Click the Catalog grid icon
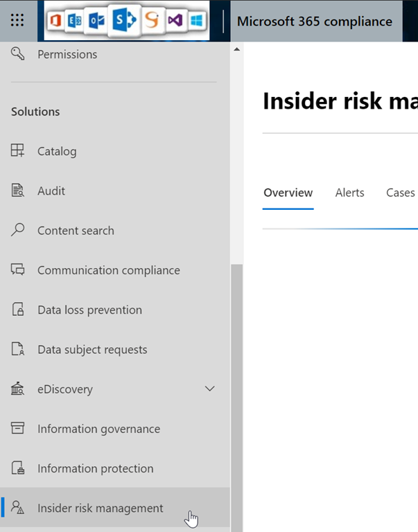This screenshot has height=532, width=418. tap(18, 151)
